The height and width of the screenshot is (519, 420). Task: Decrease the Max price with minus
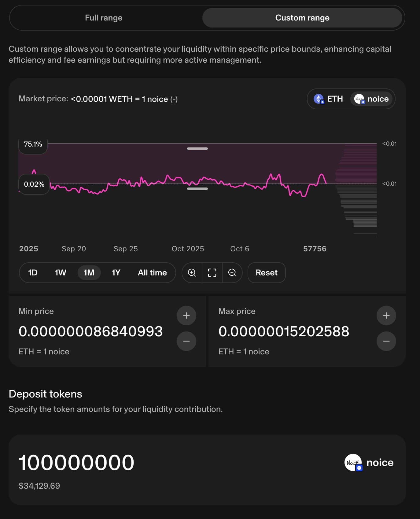point(386,341)
